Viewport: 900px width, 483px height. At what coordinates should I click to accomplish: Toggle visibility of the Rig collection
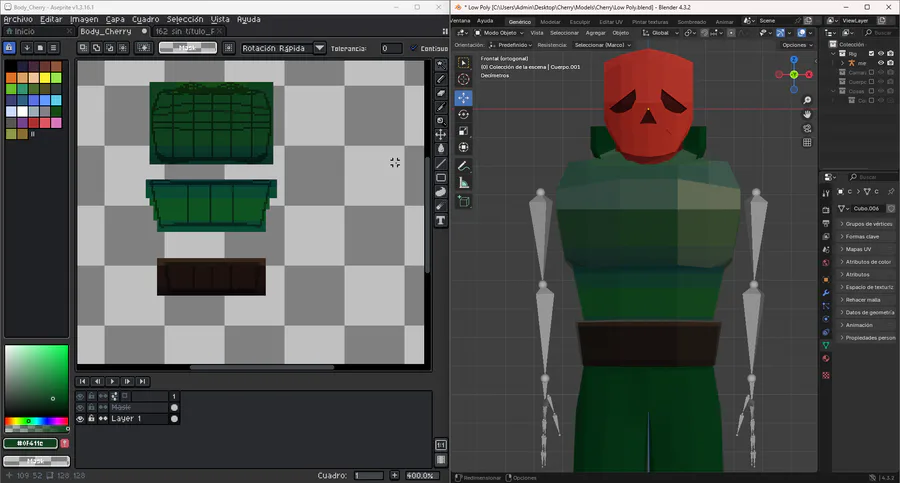(x=880, y=53)
